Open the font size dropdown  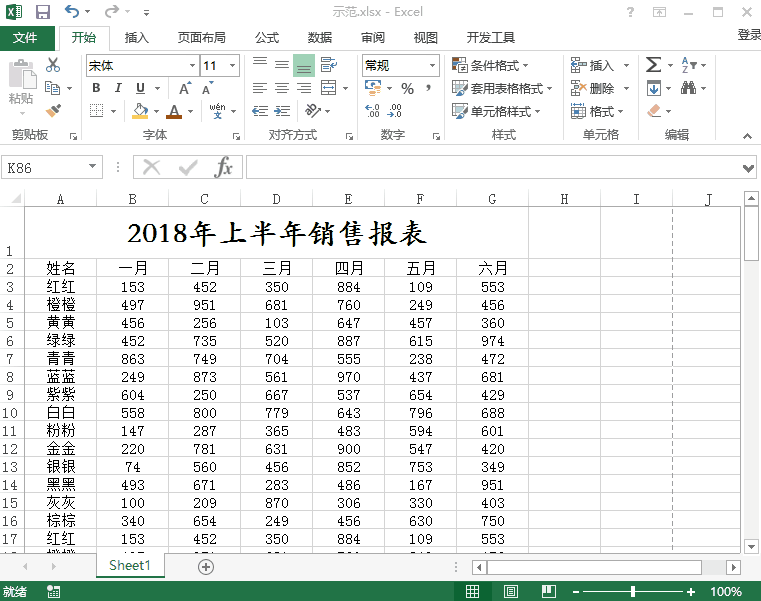point(233,66)
